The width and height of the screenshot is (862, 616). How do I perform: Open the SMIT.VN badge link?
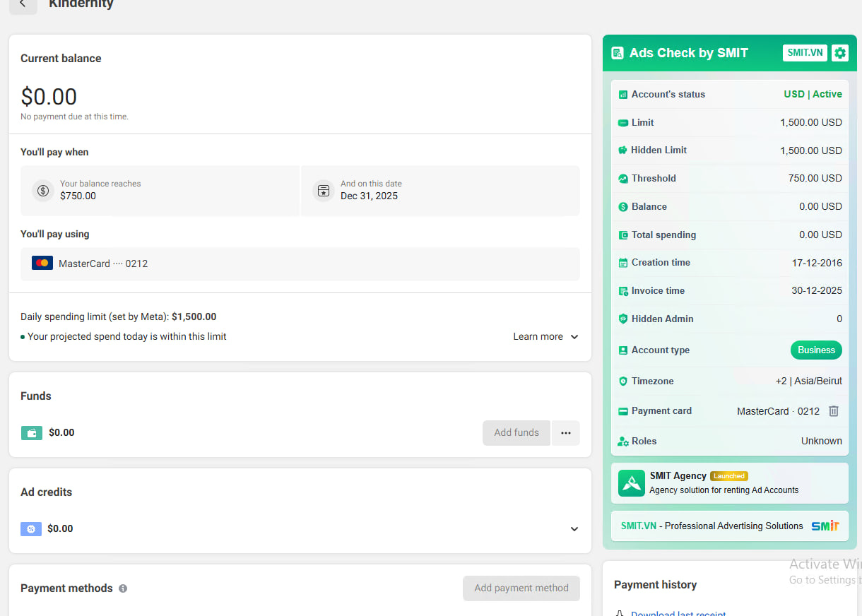(805, 53)
